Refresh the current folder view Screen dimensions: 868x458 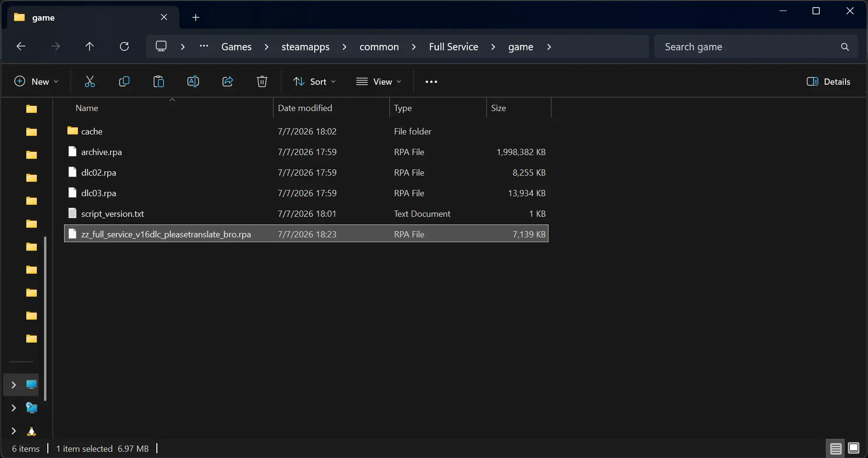124,46
